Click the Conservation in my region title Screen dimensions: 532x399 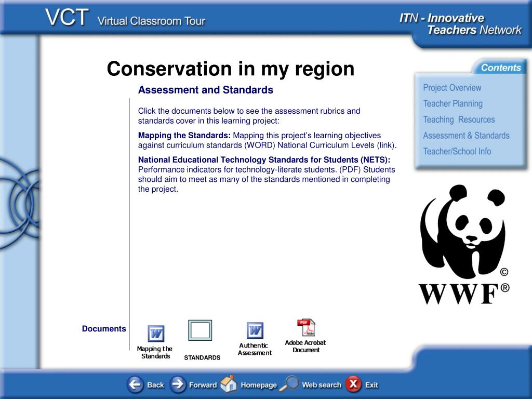(x=231, y=69)
